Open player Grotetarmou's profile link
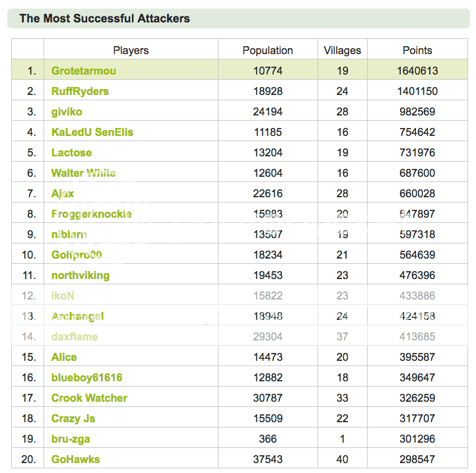Viewport: 476px width, 473px height. [84, 71]
